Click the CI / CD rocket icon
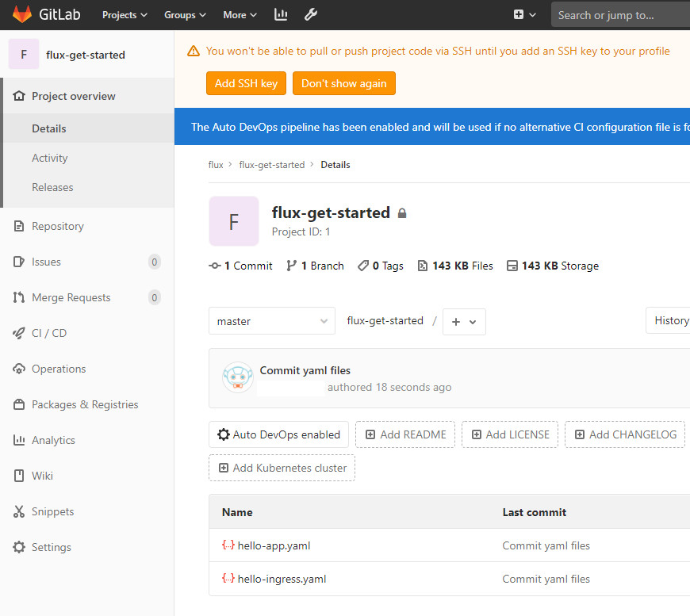Image resolution: width=690 pixels, height=616 pixels. coord(19,333)
